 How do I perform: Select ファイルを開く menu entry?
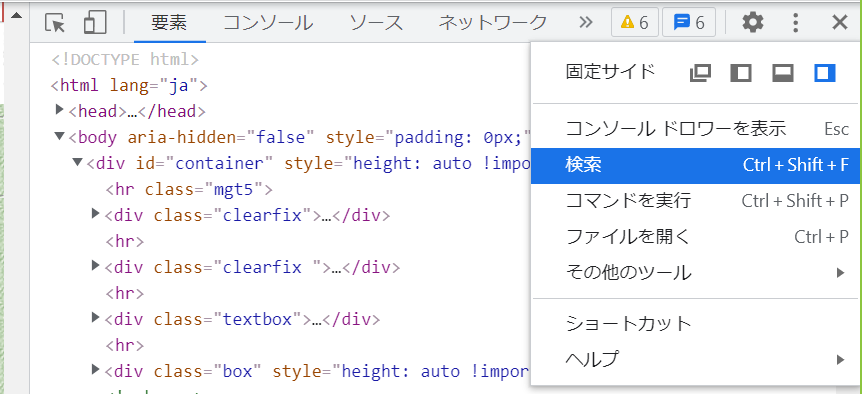695,237
